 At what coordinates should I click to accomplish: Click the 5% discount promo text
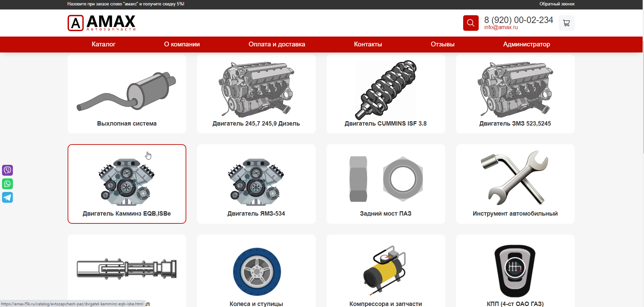click(126, 4)
